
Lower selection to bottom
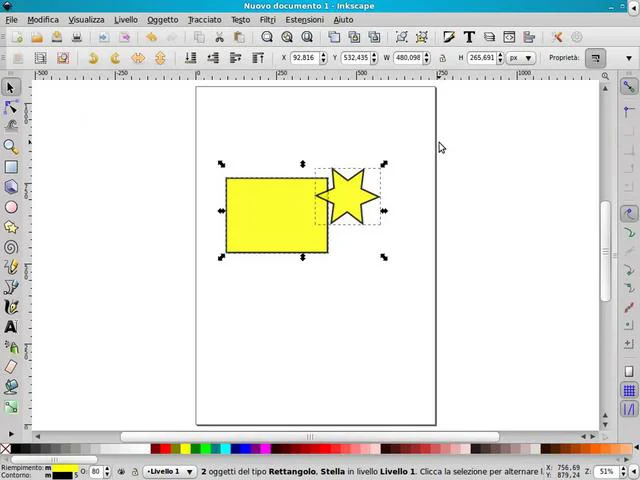click(191, 58)
